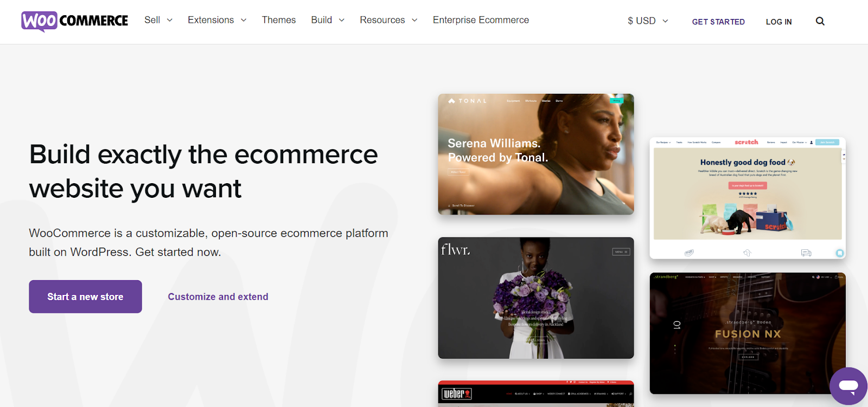Expand the Sell dropdown menu
The image size is (868, 407).
158,20
